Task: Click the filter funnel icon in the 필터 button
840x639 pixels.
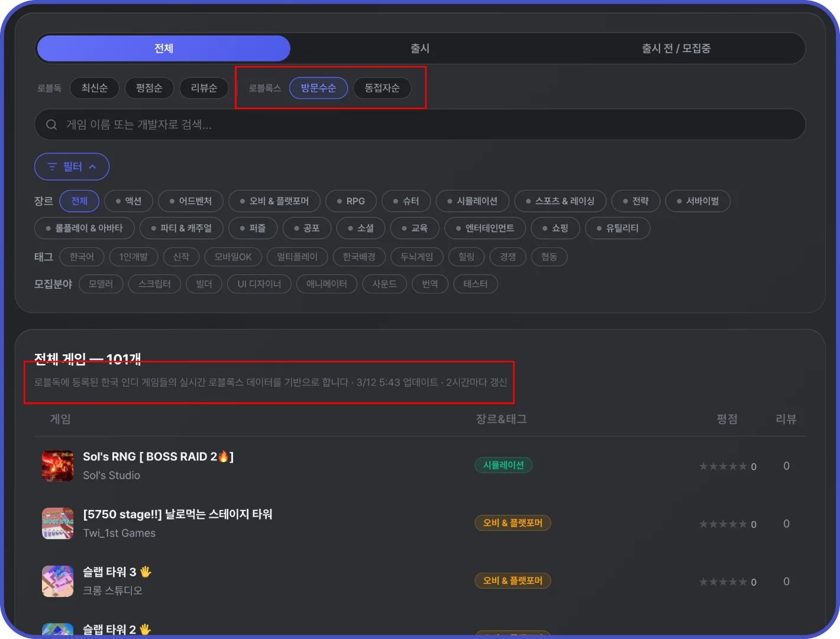Action: [51, 166]
